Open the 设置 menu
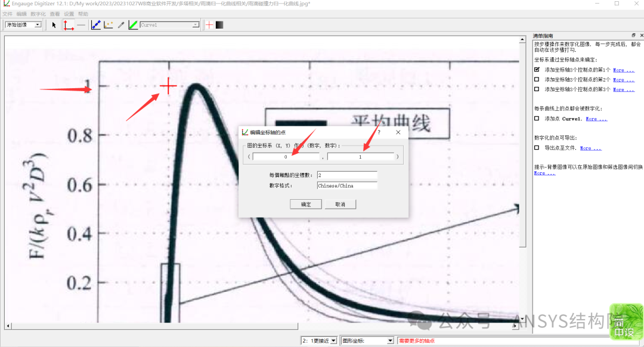Image resolution: width=644 pixels, height=347 pixels. (69, 14)
